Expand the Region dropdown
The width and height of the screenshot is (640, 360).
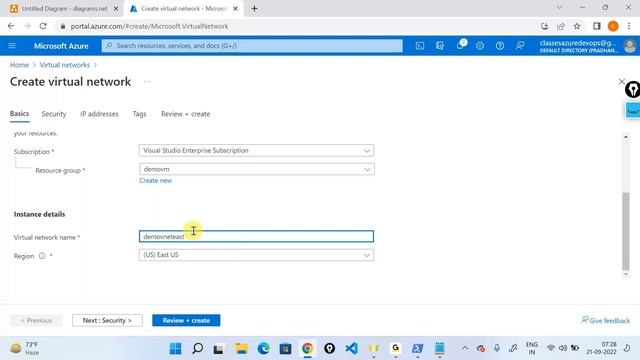pos(256,255)
